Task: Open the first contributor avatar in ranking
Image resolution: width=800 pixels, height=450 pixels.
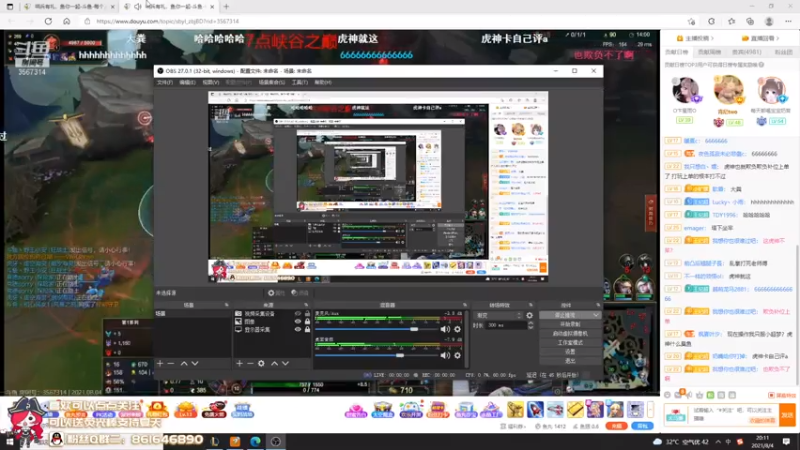Action: pos(685,91)
